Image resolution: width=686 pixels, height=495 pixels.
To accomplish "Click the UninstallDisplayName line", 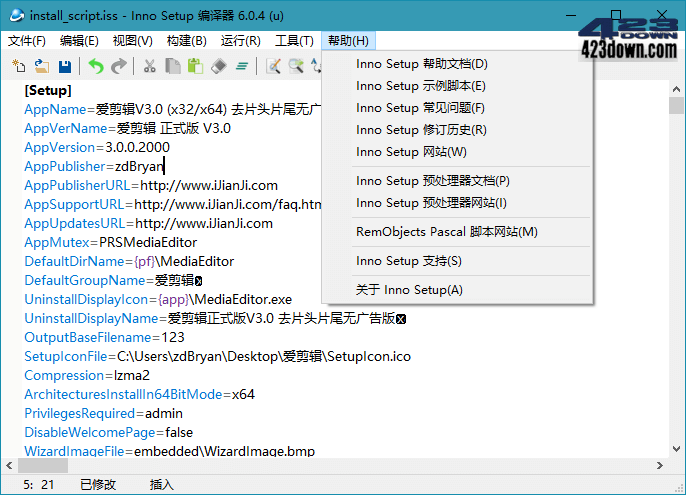I will pos(215,319).
